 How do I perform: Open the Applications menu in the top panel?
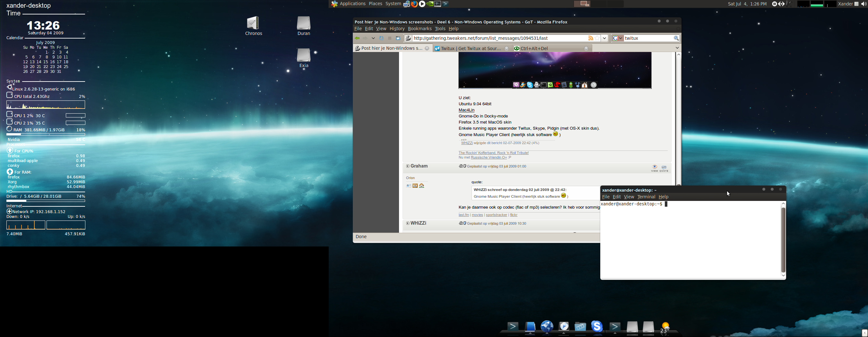click(352, 4)
